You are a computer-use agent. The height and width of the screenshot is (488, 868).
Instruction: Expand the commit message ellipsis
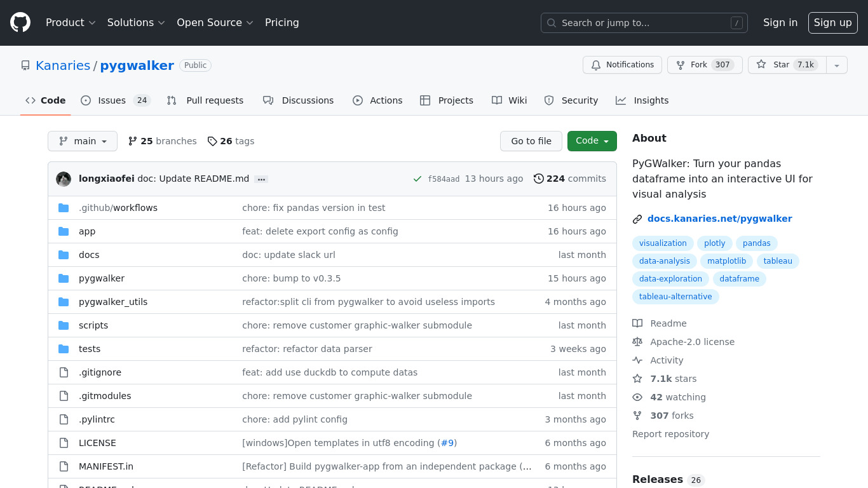click(261, 179)
